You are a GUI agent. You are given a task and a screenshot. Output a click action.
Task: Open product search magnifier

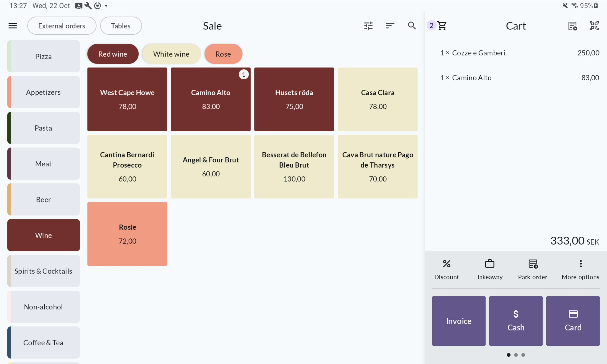click(x=412, y=26)
